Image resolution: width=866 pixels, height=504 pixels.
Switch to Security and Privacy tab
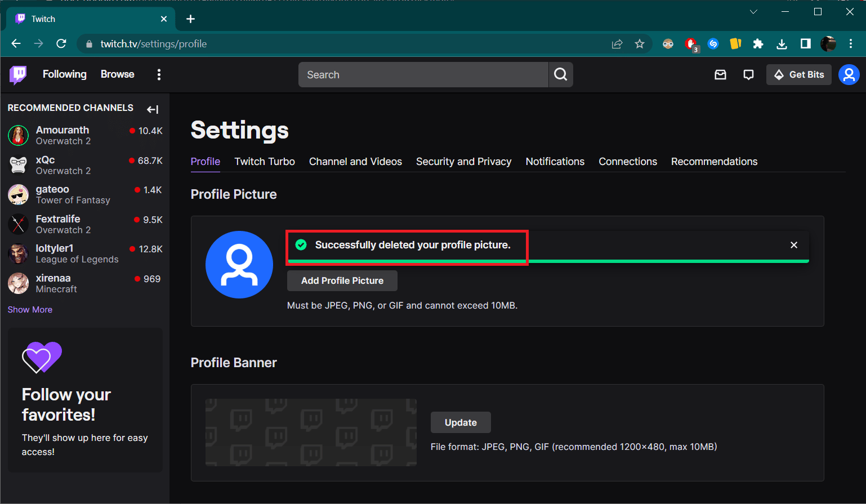[x=463, y=162]
